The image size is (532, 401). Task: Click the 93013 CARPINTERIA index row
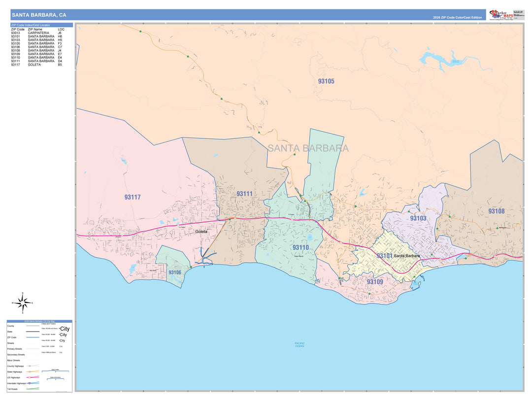(36, 33)
